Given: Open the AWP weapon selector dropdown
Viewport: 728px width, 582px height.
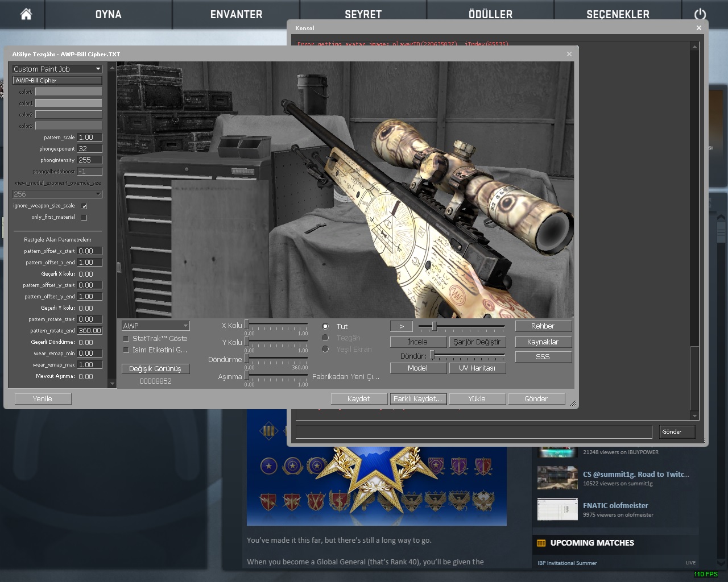Looking at the screenshot, I should click(155, 326).
